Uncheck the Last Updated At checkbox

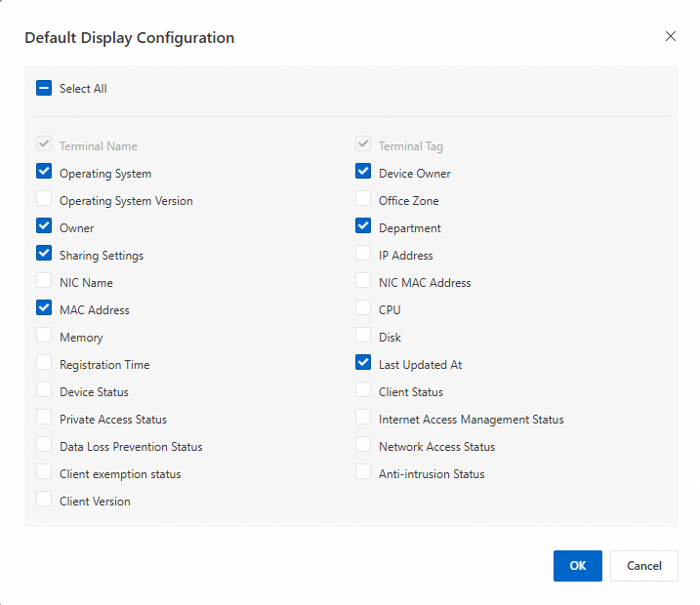(363, 364)
